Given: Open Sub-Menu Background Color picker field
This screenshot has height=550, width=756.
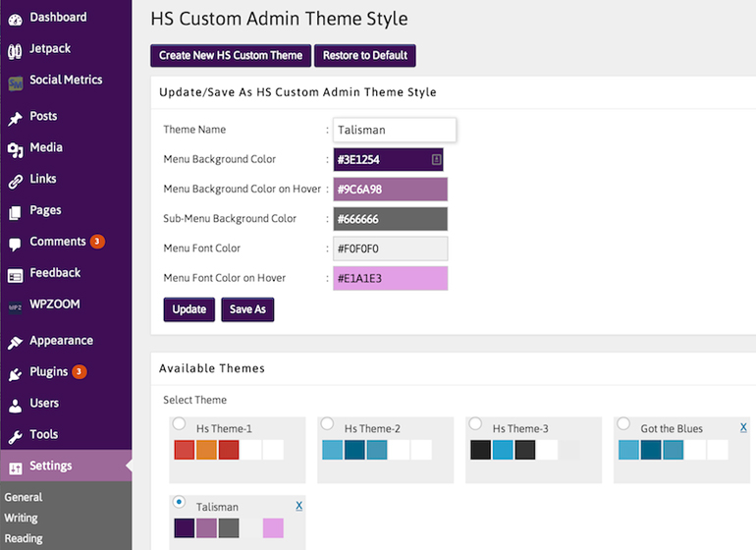Looking at the screenshot, I should click(390, 219).
